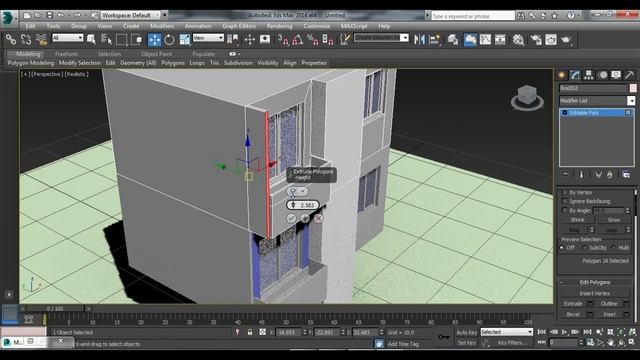
Task: Click the Key Filters button
Action: point(512,343)
